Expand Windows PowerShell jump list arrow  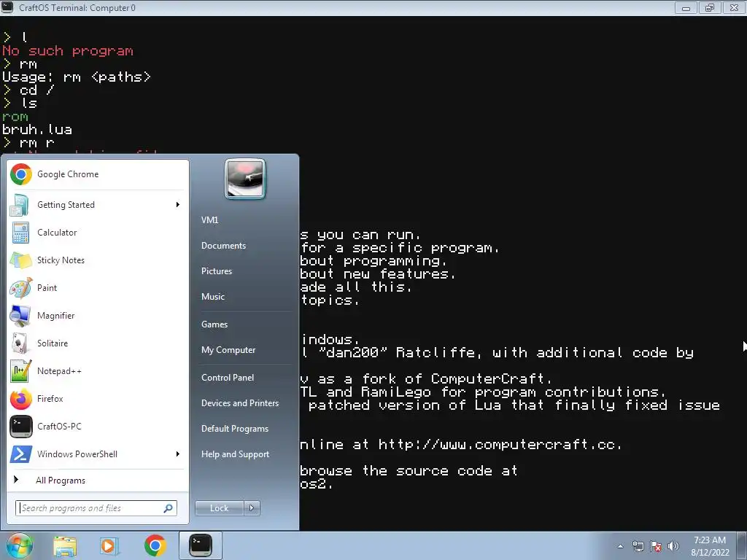pyautogui.click(x=178, y=454)
